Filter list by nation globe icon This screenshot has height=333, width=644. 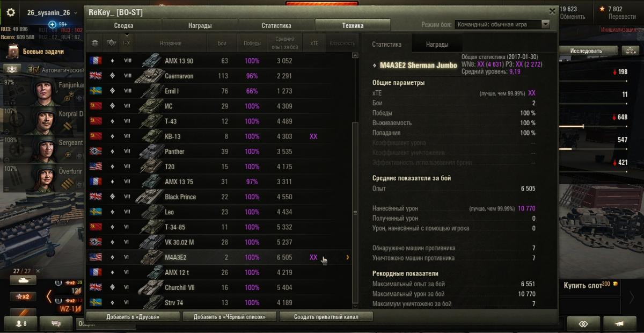point(96,43)
